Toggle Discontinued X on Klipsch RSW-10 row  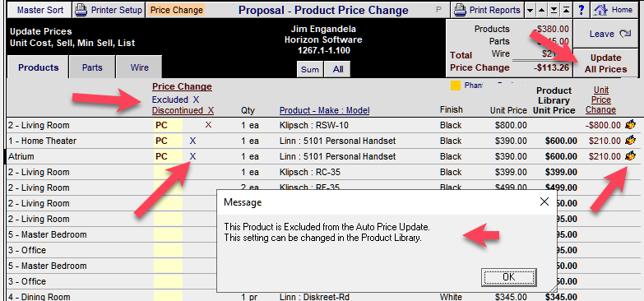pos(208,125)
